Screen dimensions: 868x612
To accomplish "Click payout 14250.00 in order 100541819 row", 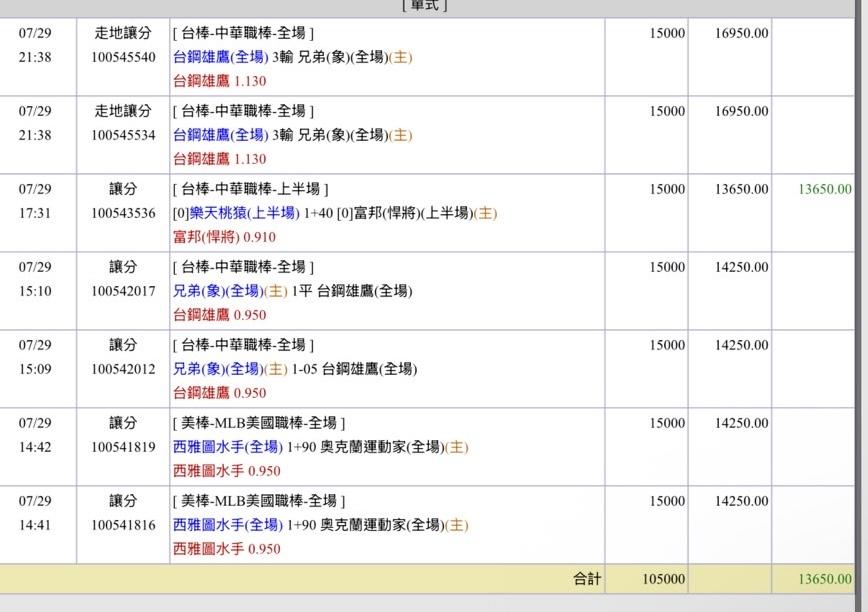I will click(x=741, y=423).
